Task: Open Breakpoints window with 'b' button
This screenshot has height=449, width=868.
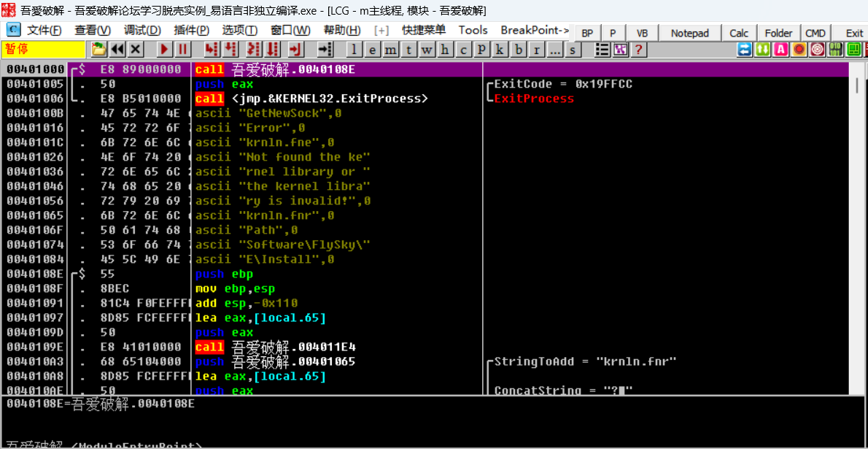Action: pos(518,50)
